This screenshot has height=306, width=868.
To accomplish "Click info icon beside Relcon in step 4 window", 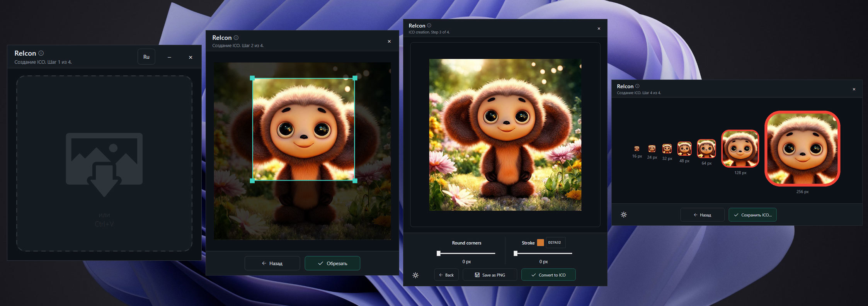I will [637, 86].
